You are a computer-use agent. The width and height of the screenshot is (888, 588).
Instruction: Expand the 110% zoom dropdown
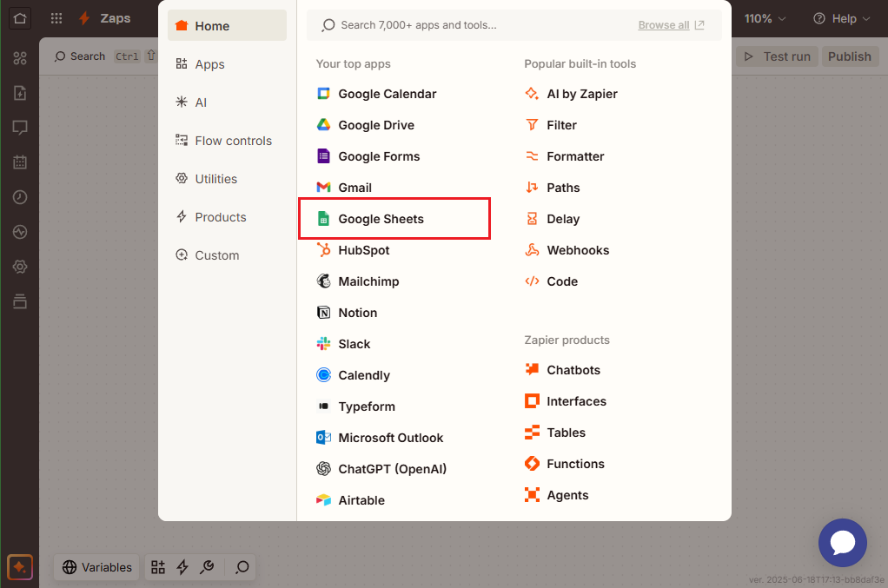765,19
